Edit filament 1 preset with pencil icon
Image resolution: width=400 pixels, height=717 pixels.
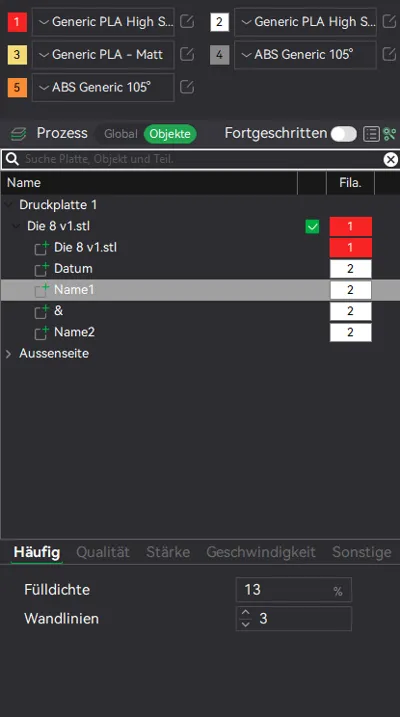187,21
